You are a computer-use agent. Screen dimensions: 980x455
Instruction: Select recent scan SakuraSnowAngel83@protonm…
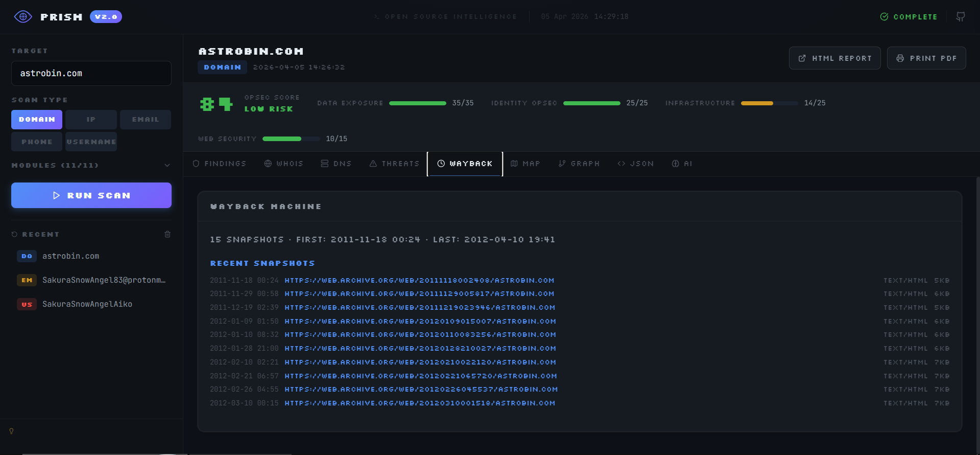(x=91, y=280)
